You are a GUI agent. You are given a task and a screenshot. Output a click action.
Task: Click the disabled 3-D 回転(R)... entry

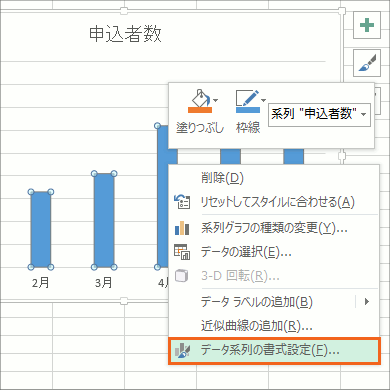(x=274, y=276)
